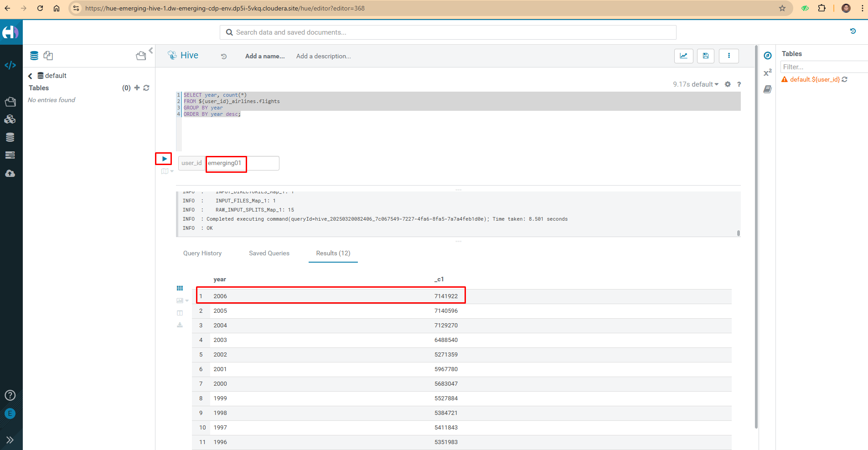Open the Jobs cubes icon in sidebar

click(10, 119)
